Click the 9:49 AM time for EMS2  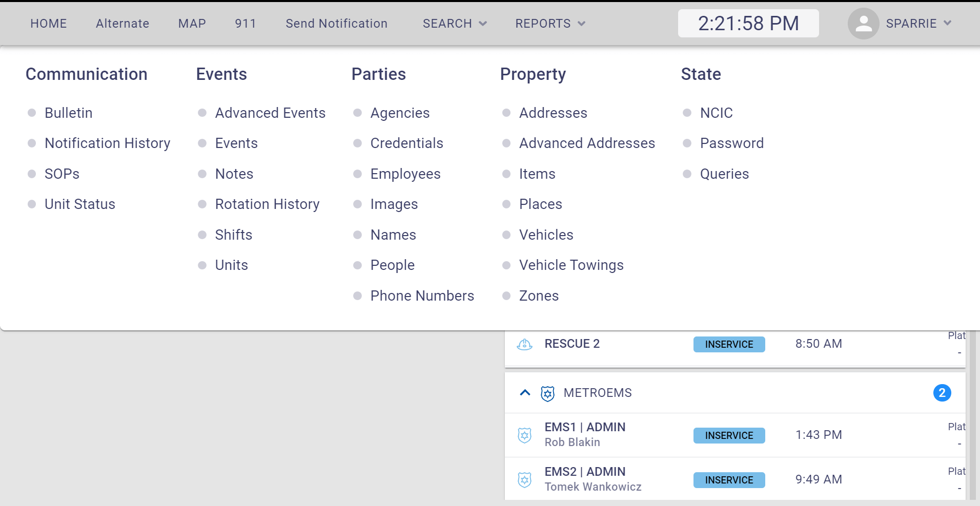coord(819,479)
